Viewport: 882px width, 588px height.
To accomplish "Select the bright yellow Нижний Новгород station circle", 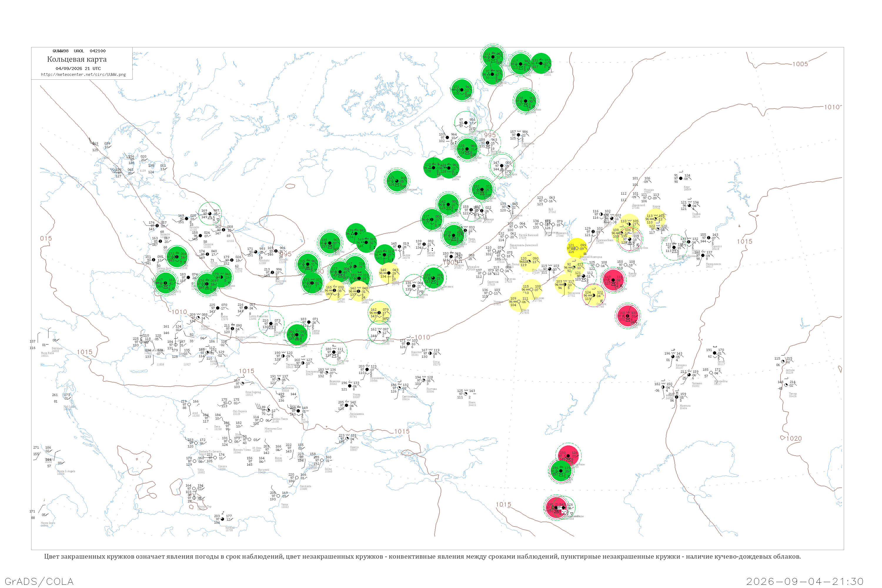I will pyautogui.click(x=577, y=248).
